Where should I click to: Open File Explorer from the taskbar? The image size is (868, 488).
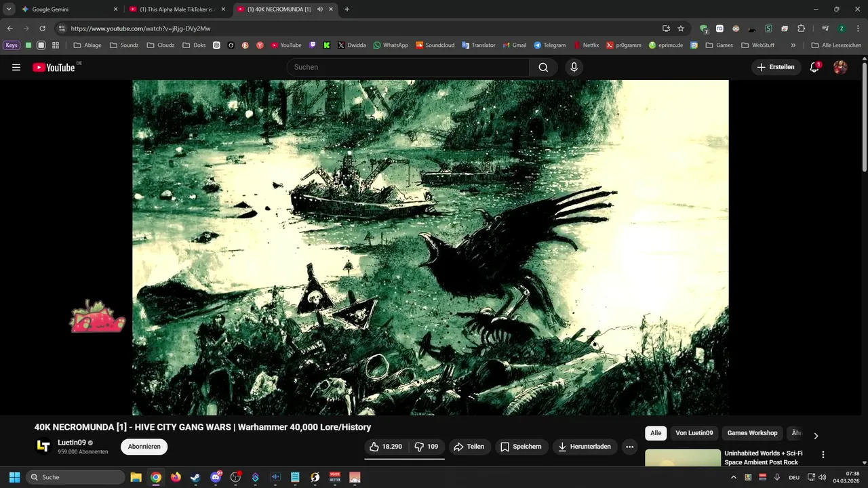coord(136,477)
